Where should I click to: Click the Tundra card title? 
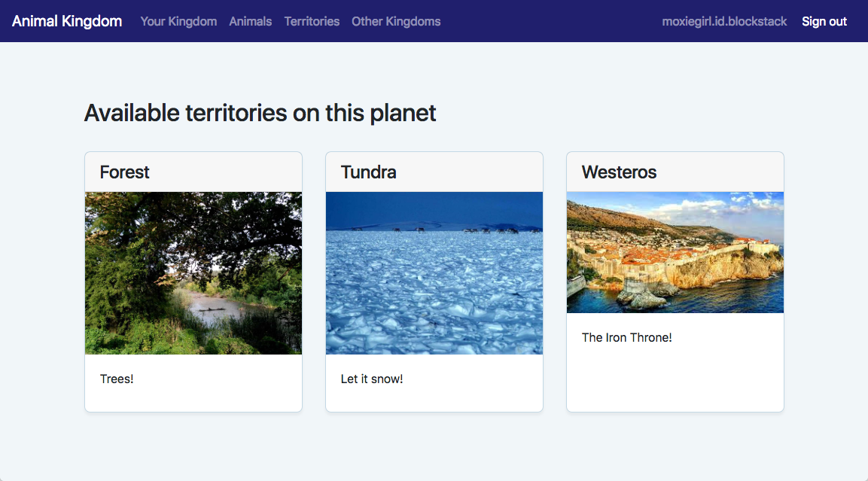click(x=368, y=172)
